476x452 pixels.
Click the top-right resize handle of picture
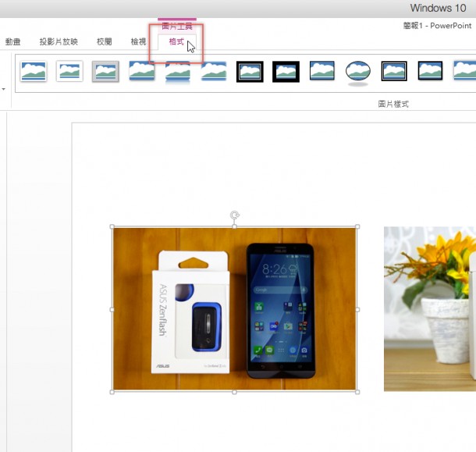click(357, 226)
